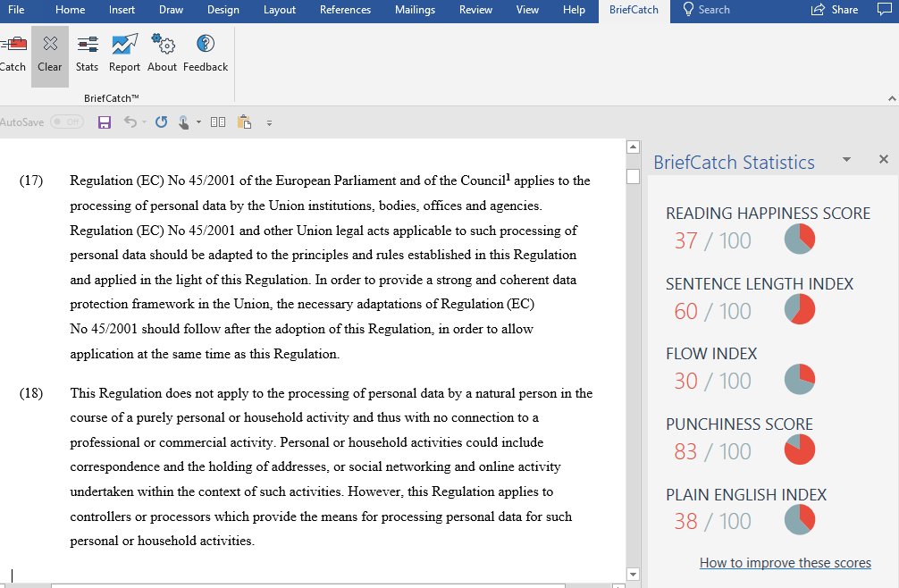899x588 pixels.
Task: Click the Paste clipboard icon
Action: click(244, 122)
